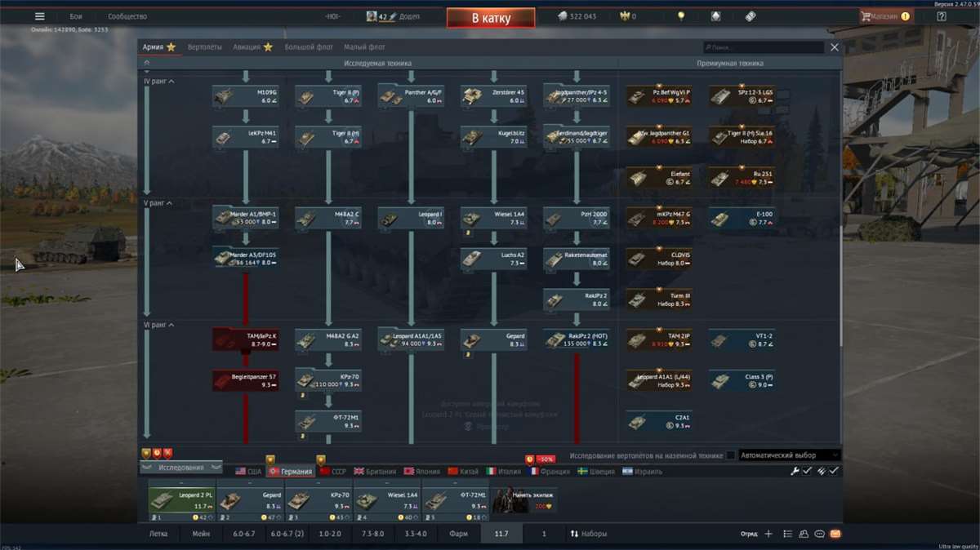This screenshot has height=550, width=980.
Task: Select Leopard I in research tree
Action: [x=412, y=218]
